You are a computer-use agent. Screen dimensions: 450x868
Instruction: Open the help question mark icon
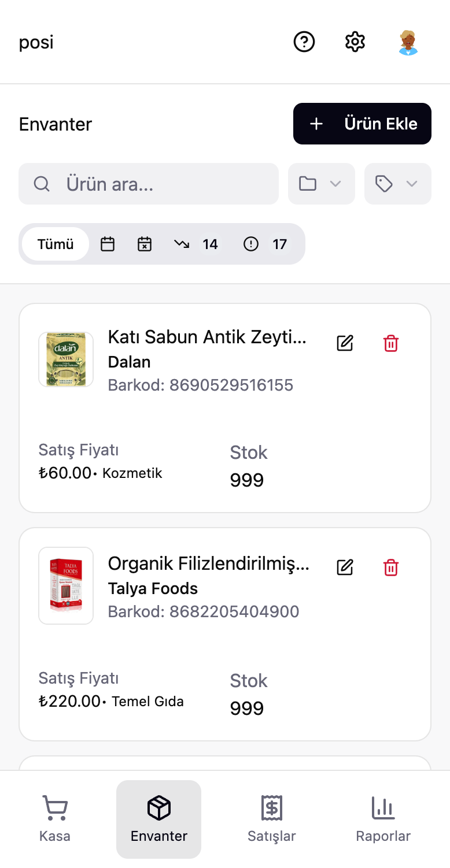pos(304,42)
